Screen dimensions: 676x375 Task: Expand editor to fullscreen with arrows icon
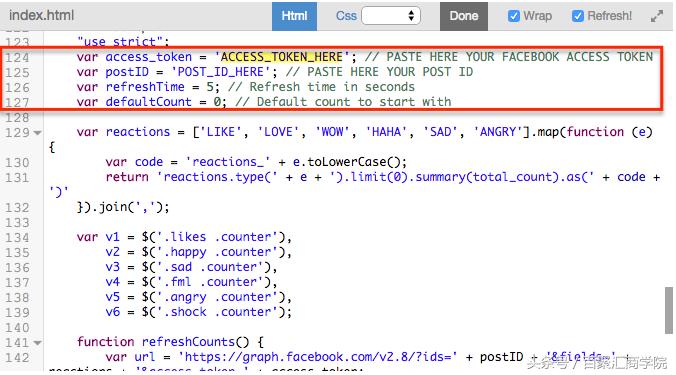pos(657,16)
